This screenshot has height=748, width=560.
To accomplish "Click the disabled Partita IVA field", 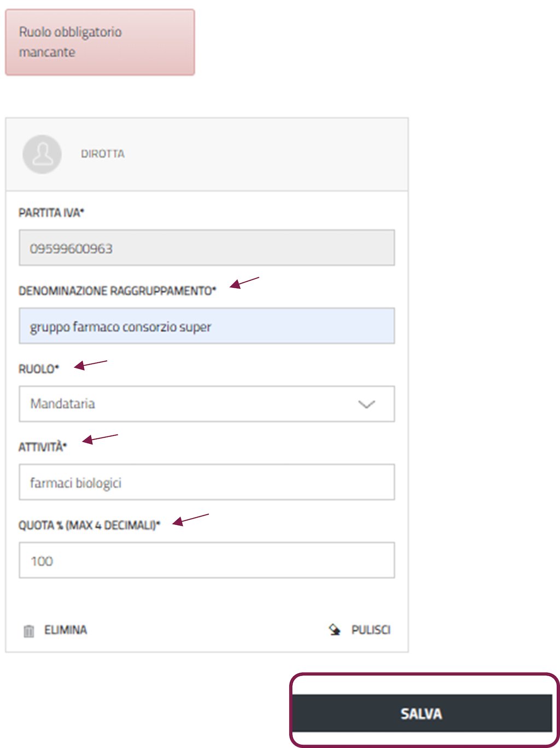I will (x=206, y=248).
